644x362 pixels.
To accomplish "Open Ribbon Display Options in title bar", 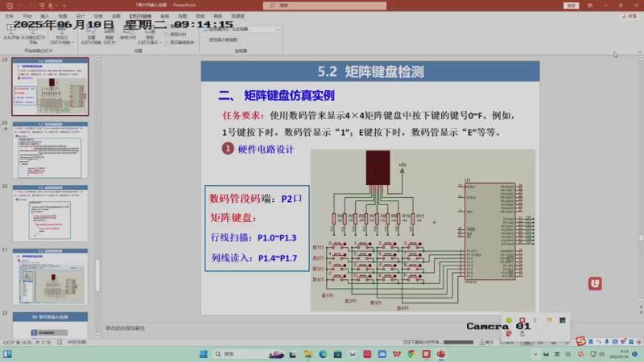I will tap(590, 6).
